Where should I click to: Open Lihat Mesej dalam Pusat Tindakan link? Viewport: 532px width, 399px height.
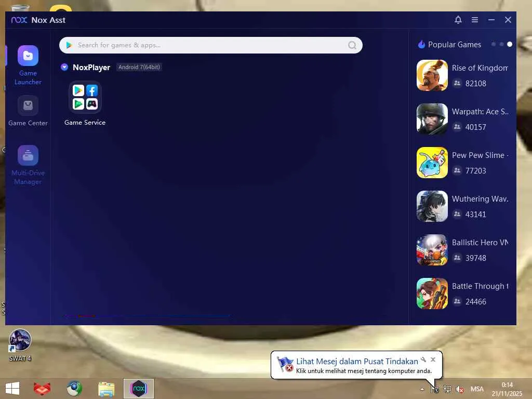click(357, 362)
